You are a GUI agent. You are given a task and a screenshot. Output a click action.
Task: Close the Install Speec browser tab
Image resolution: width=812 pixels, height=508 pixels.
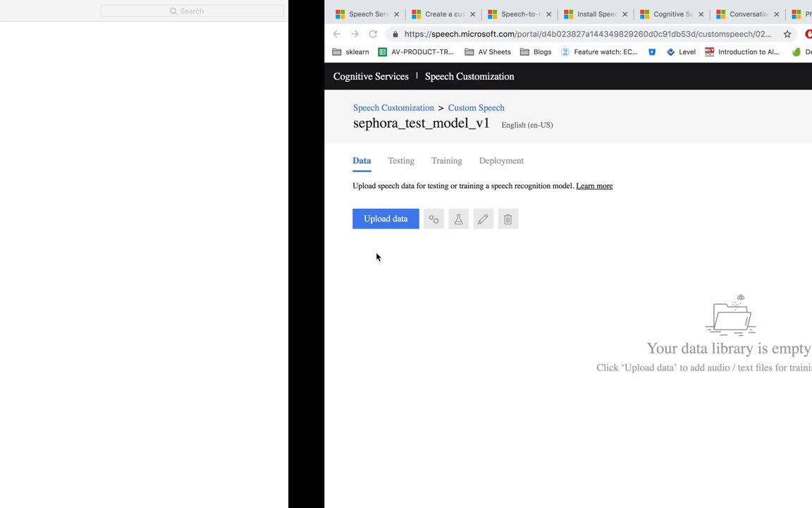coord(625,15)
